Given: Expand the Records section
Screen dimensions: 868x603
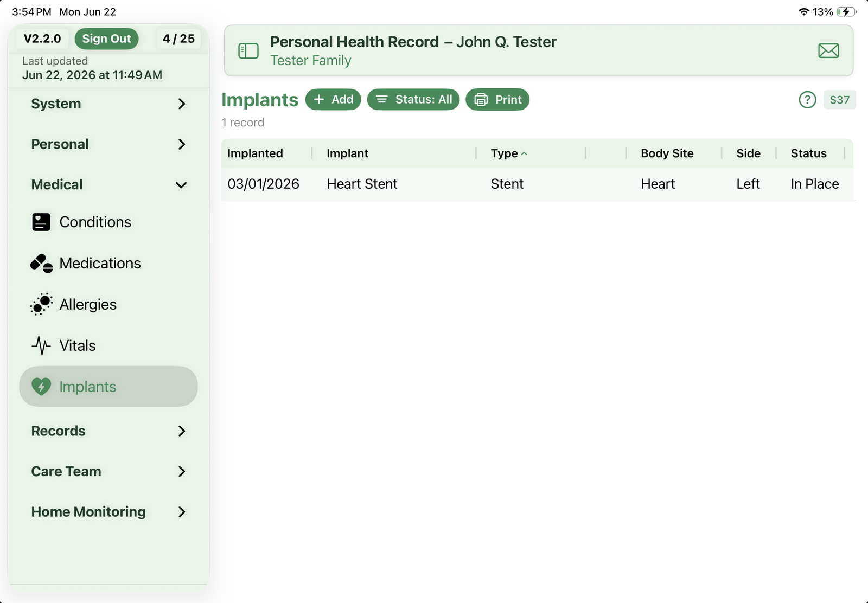Looking at the screenshot, I should click(108, 431).
